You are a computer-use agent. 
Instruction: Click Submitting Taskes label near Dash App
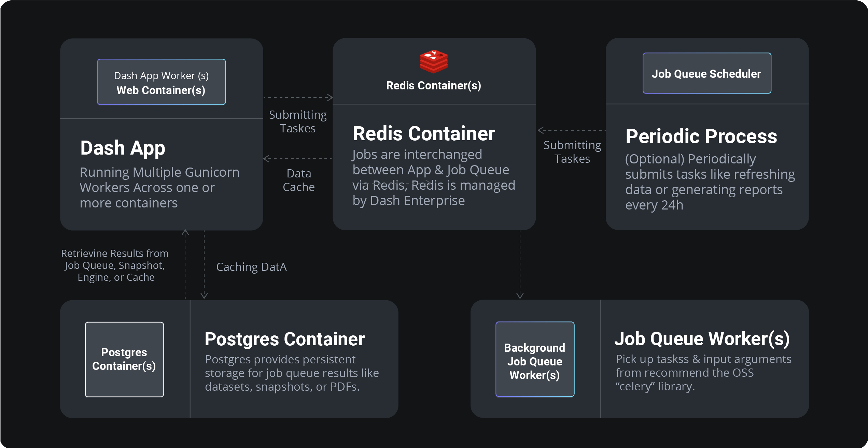[x=297, y=121]
